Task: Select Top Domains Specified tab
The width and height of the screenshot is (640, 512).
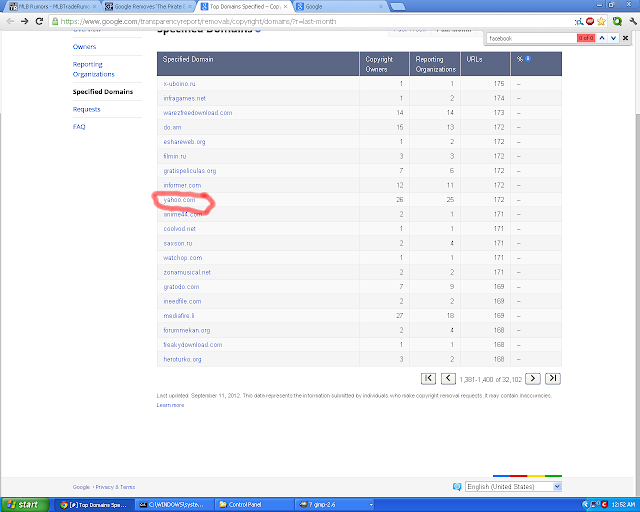Action: [244, 7]
